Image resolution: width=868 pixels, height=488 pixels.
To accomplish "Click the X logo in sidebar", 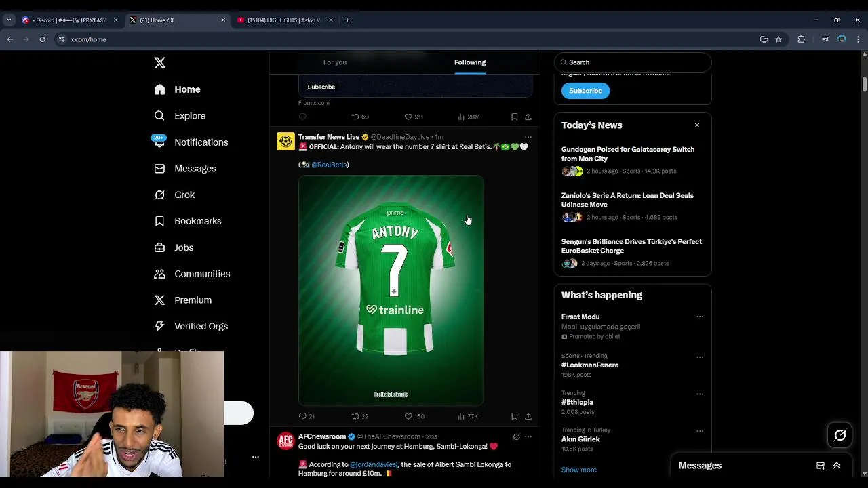I will point(160,63).
